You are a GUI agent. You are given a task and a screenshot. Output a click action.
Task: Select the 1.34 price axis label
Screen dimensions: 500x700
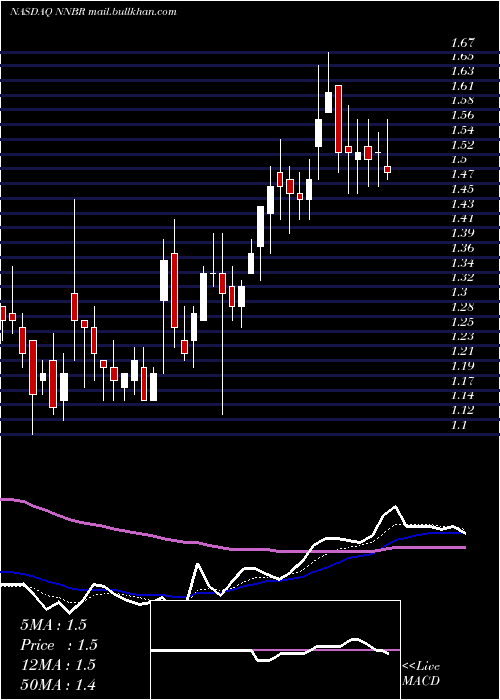[x=462, y=262]
